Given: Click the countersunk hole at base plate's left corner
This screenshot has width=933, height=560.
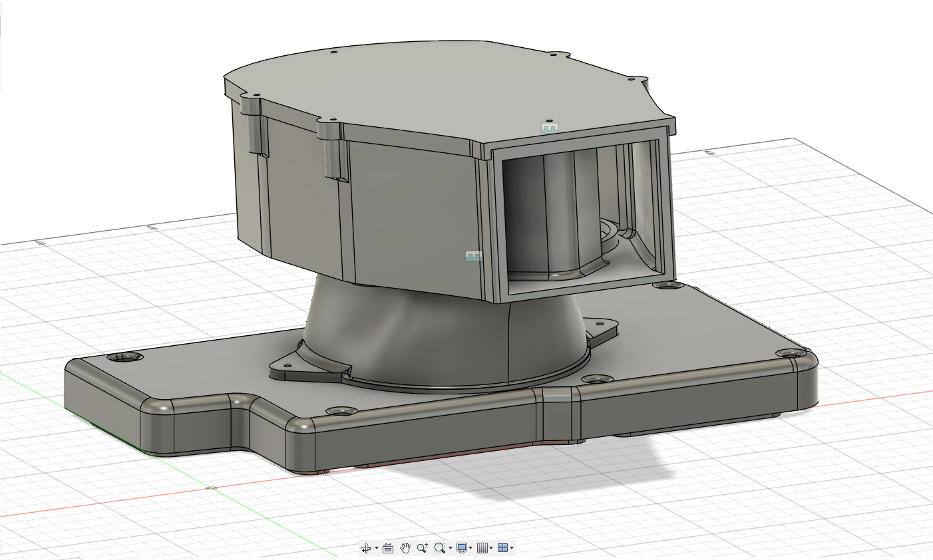Looking at the screenshot, I should pos(125,358).
